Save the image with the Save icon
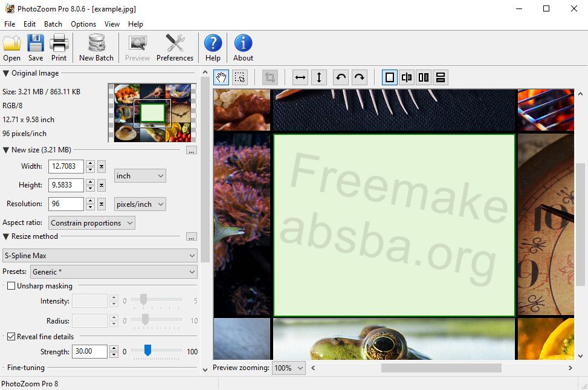Image resolution: width=588 pixels, height=390 pixels. (x=36, y=48)
